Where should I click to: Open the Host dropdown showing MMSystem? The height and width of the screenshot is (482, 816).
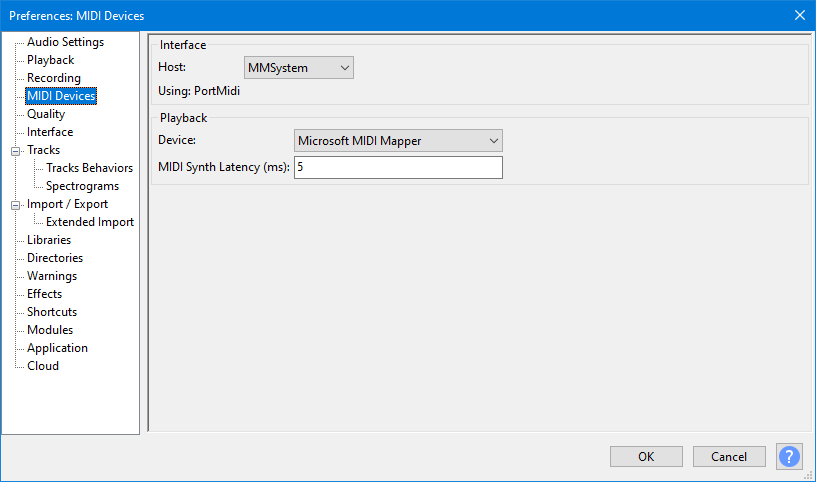click(299, 68)
